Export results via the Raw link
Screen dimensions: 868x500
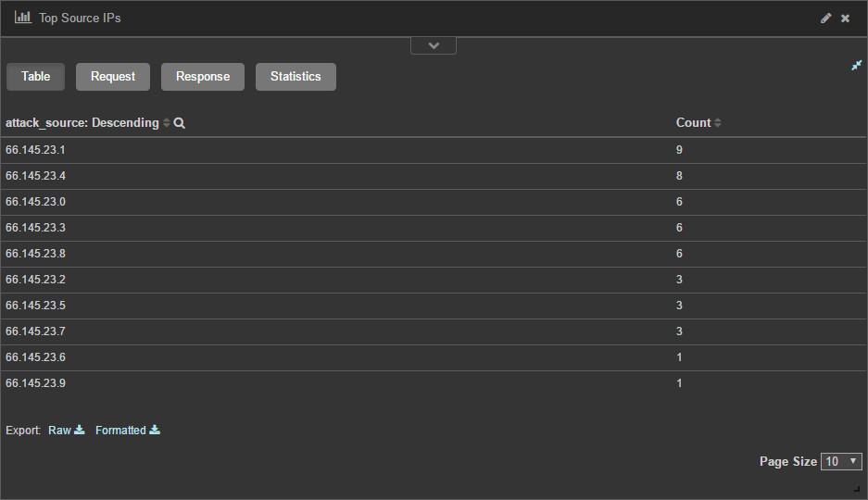click(x=59, y=431)
